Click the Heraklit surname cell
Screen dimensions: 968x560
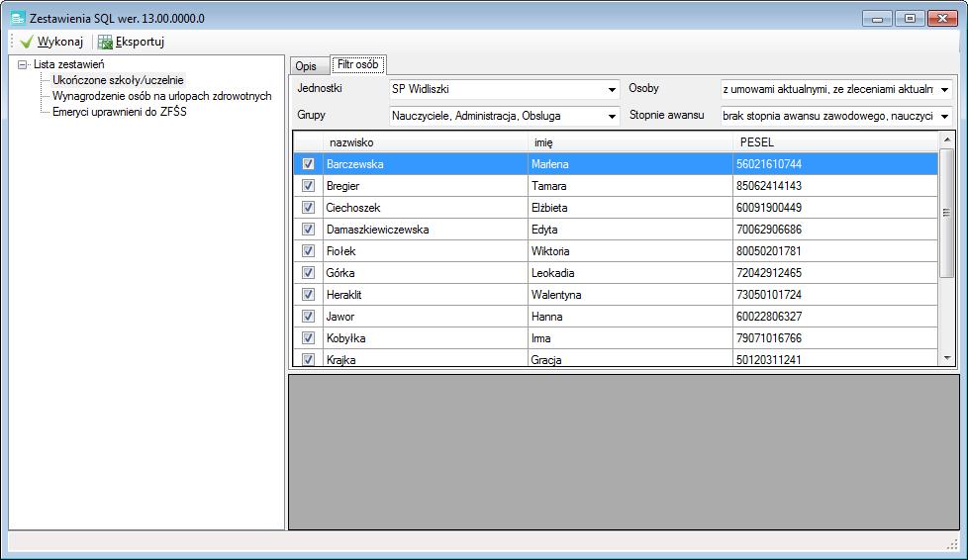click(x=426, y=295)
